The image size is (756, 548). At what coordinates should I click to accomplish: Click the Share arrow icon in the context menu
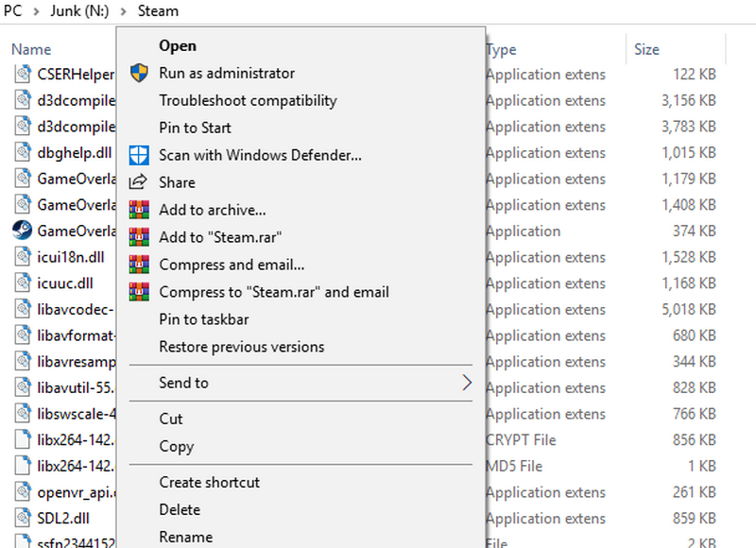tap(138, 182)
